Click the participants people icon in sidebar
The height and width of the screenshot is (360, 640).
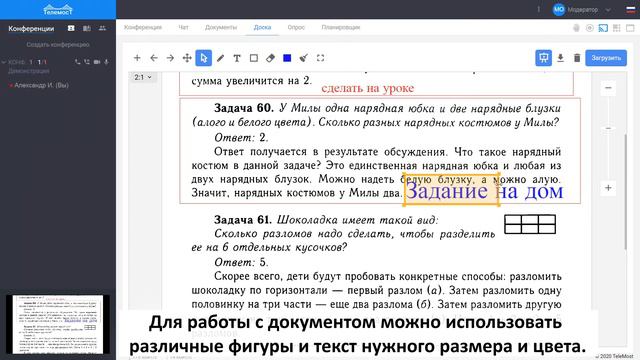pos(102,28)
